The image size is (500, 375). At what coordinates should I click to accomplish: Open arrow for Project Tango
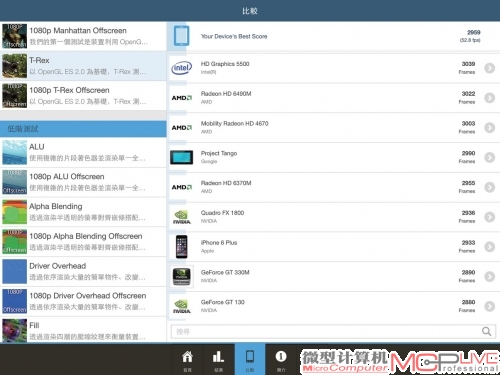click(x=489, y=157)
